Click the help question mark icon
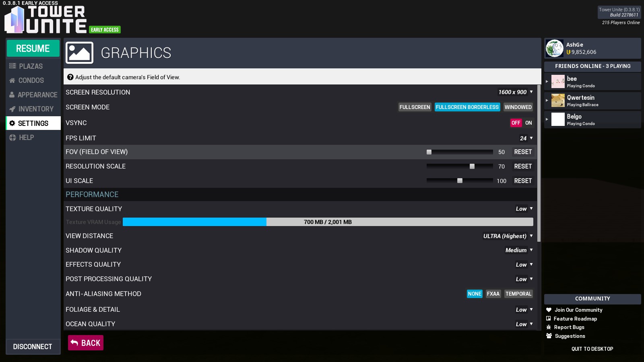This screenshot has height=362, width=644. [x=70, y=77]
